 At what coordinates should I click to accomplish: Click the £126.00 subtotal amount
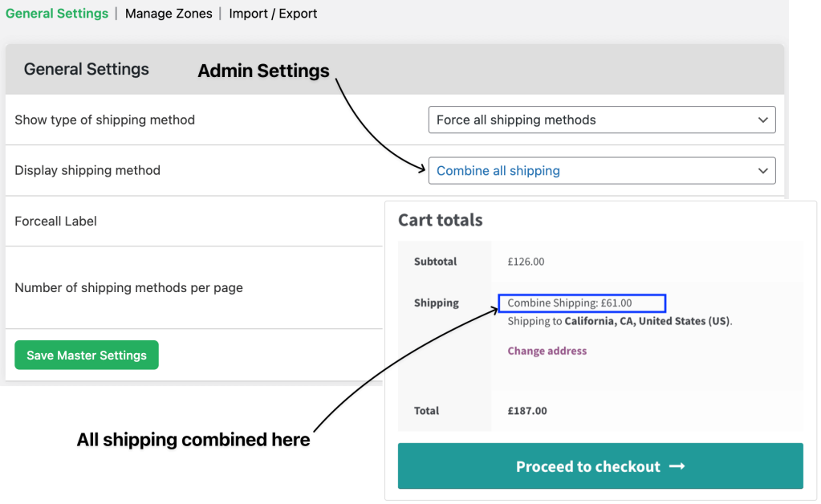[526, 262]
